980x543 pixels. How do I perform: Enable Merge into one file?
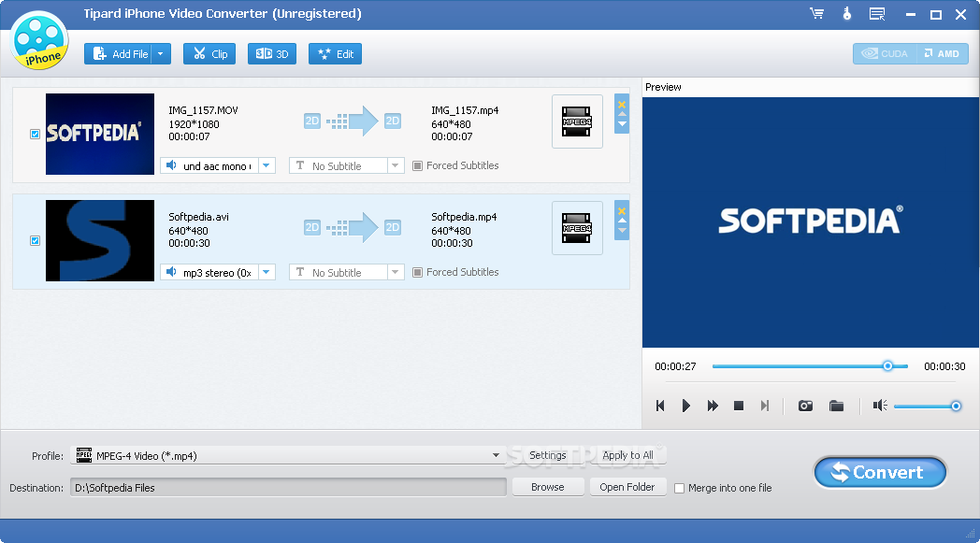pos(680,488)
